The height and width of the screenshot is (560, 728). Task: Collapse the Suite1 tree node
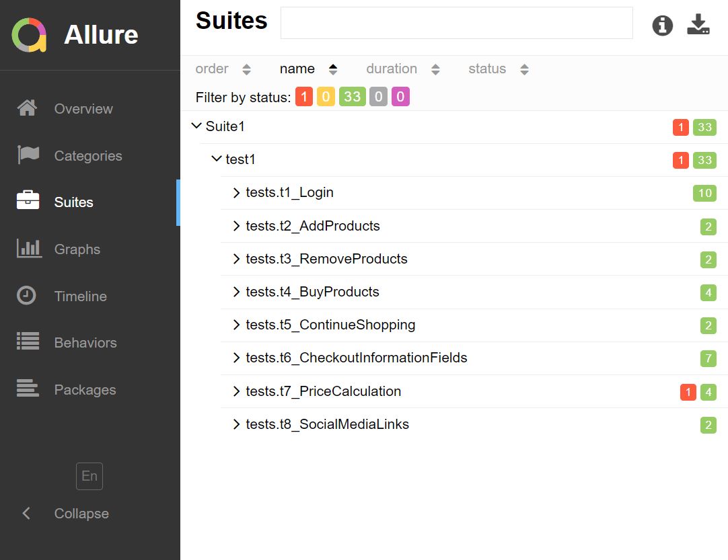click(x=196, y=125)
